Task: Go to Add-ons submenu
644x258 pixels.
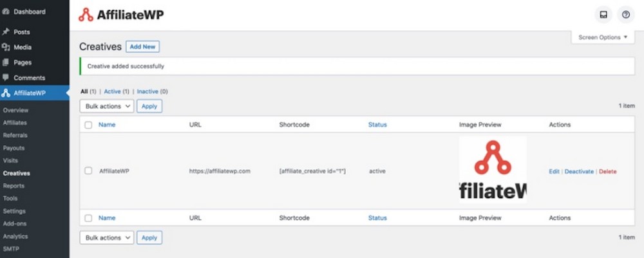Action: [x=15, y=224]
